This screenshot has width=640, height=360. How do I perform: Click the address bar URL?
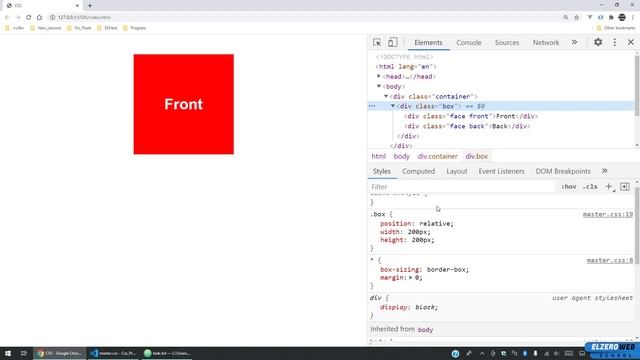pos(84,17)
